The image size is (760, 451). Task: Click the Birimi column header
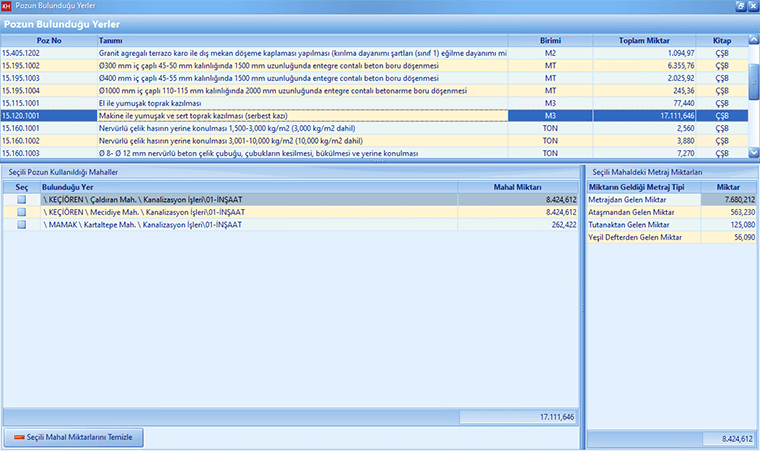[x=550, y=40]
